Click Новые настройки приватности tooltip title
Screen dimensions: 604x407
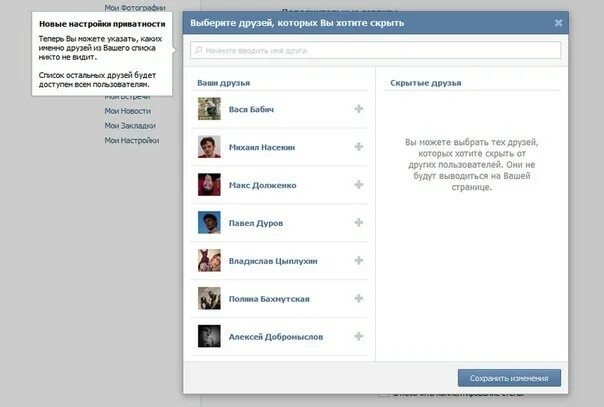(x=102, y=24)
